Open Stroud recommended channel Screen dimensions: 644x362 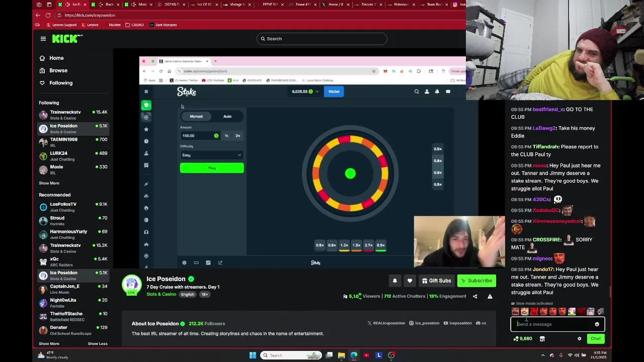(x=73, y=221)
